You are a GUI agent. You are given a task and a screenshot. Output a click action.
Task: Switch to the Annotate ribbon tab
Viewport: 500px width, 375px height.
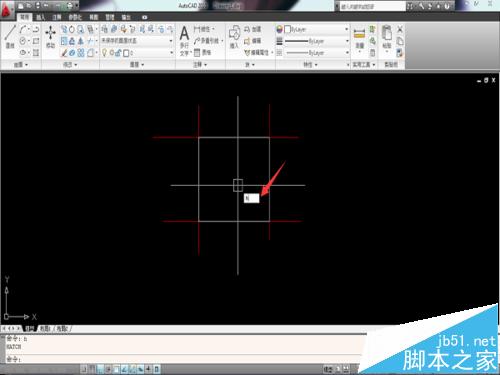57,17
